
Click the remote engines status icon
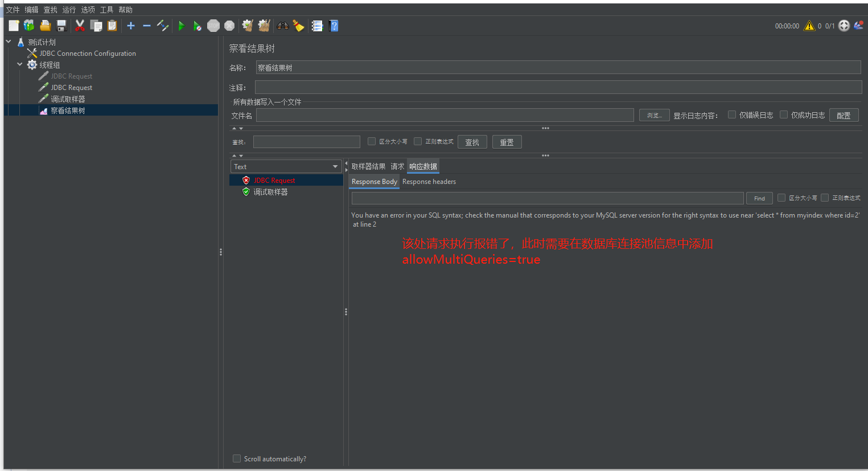[844, 26]
